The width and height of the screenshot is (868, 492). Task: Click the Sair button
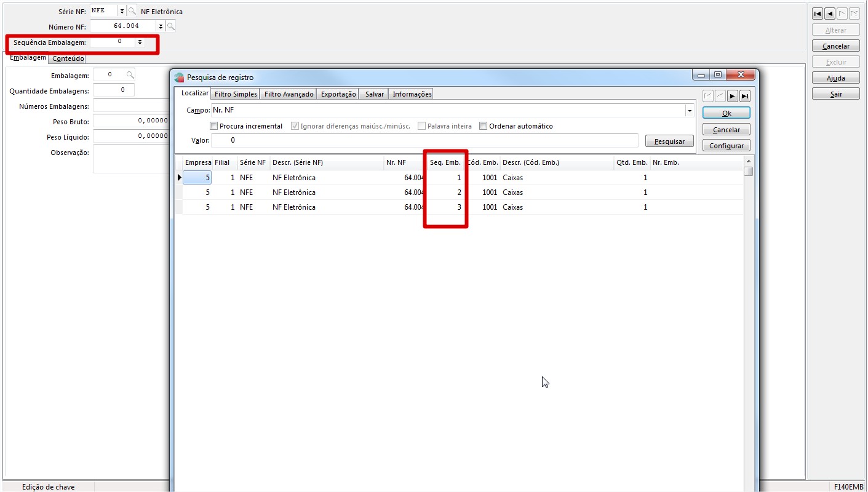point(836,94)
